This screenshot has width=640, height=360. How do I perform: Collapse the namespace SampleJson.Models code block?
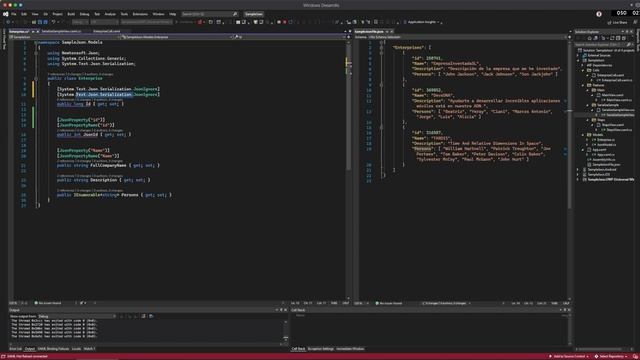coord(36,42)
